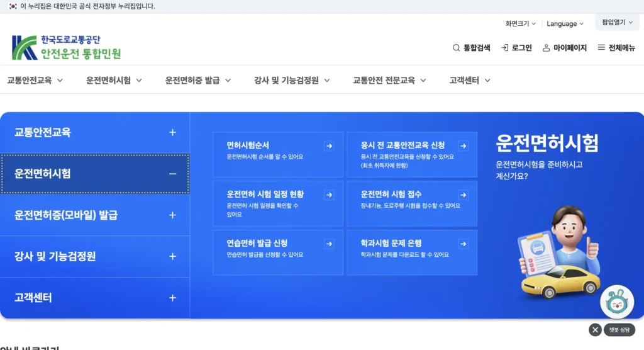
Task: Open the 응시 전 교통안전교육 신청 card title
Action: [x=402, y=145]
